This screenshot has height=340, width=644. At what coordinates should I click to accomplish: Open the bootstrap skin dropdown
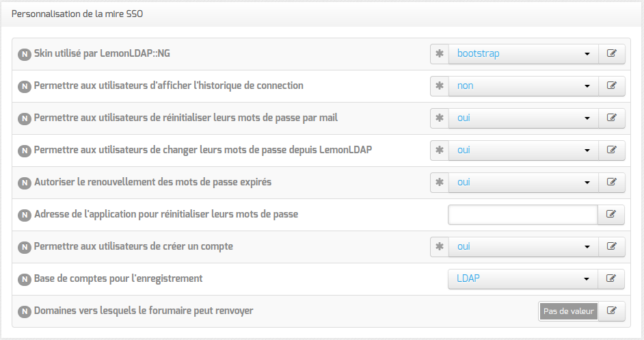[523, 53]
